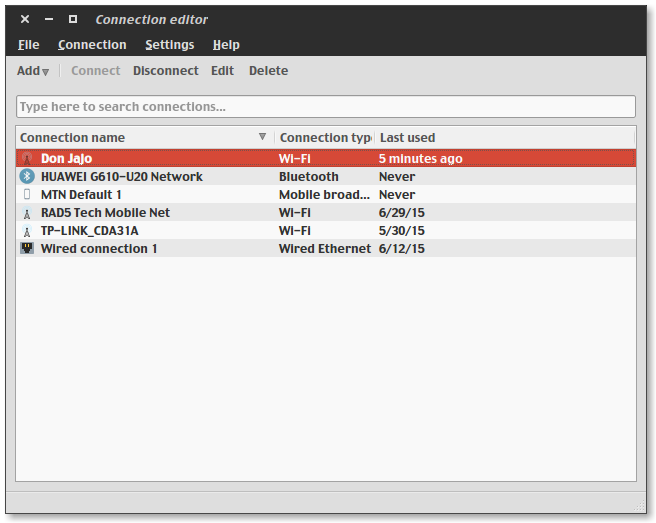
Task: Click the Wi-Fi antenna icon for RAD5 Tech Mobile Net
Action: coord(27,212)
